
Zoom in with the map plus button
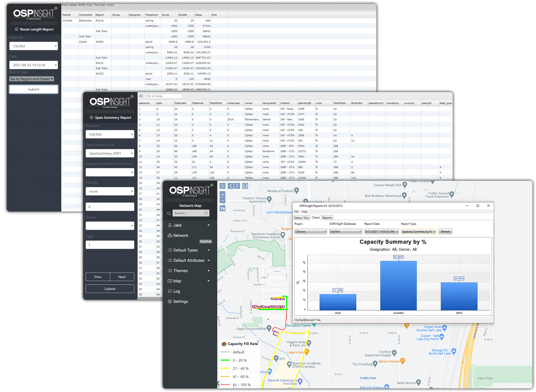pyautogui.click(x=222, y=195)
